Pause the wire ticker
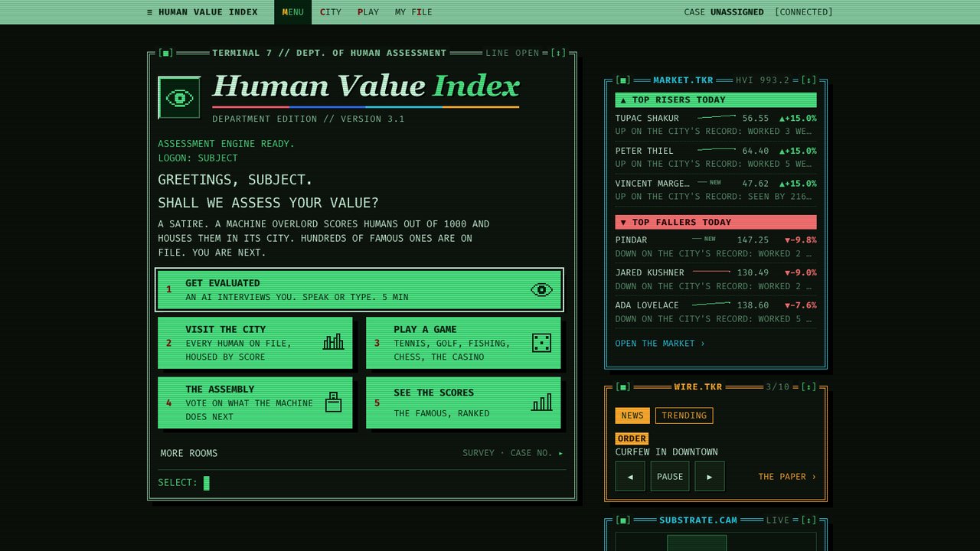Screen dimensions: 980x551 point(670,476)
